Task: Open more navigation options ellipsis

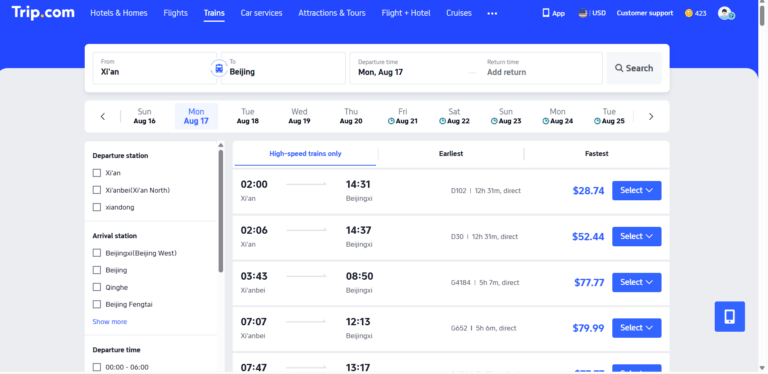Action: pos(492,13)
